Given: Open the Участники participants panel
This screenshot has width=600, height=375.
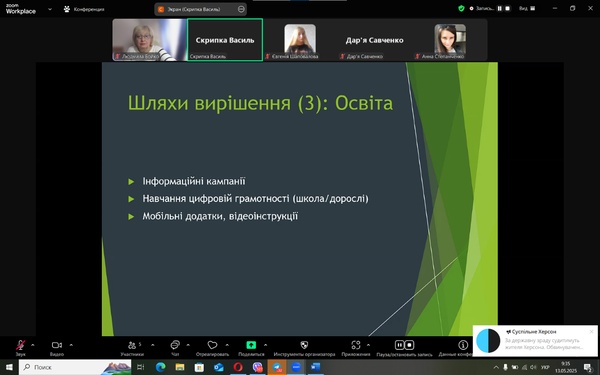Looking at the screenshot, I should tap(132, 345).
